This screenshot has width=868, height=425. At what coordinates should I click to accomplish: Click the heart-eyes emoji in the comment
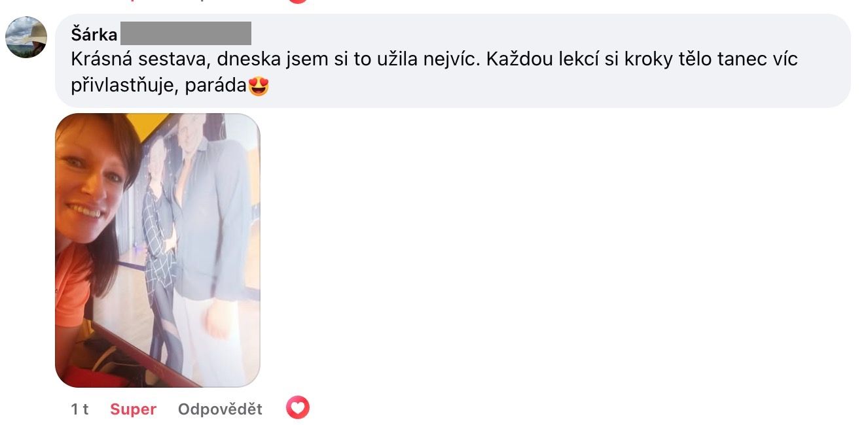click(259, 87)
